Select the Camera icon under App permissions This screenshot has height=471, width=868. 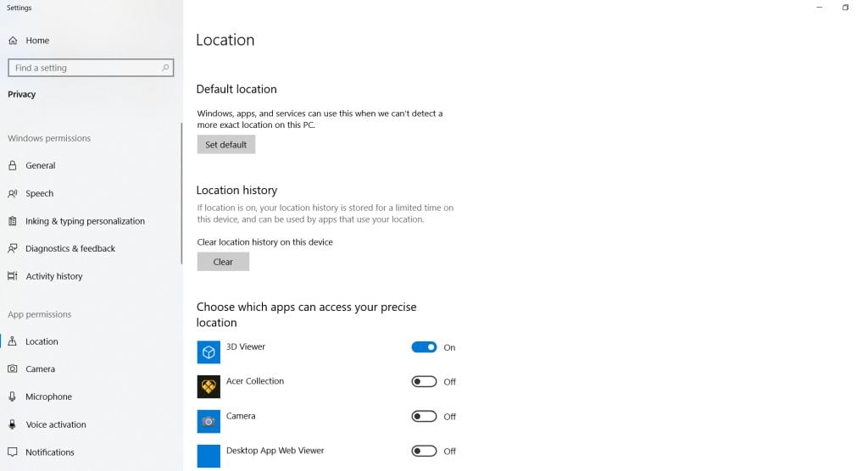pyautogui.click(x=13, y=369)
